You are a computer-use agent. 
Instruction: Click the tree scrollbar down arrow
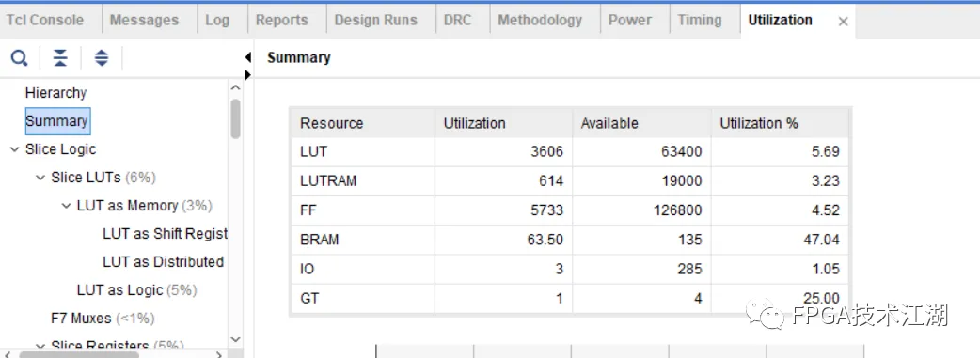[236, 339]
